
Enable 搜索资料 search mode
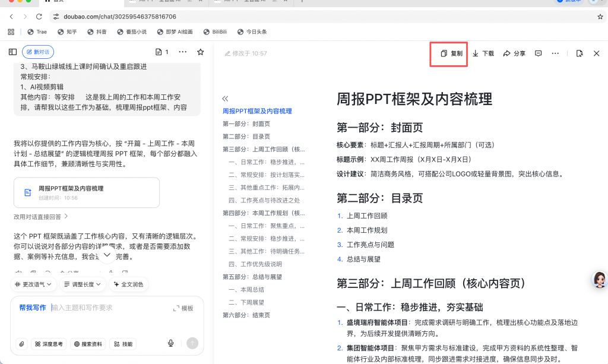click(88, 343)
